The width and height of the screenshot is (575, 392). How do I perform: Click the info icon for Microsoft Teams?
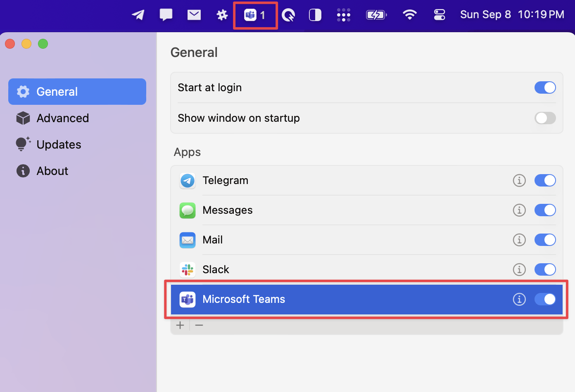[519, 299]
